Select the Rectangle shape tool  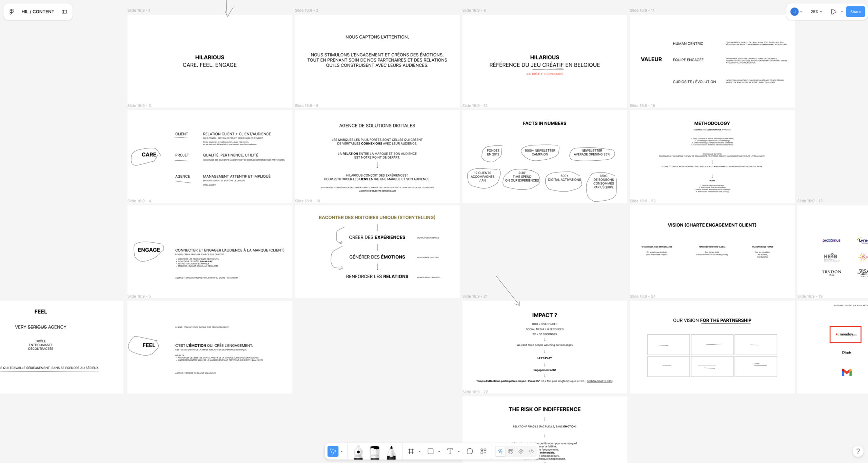[x=431, y=451]
